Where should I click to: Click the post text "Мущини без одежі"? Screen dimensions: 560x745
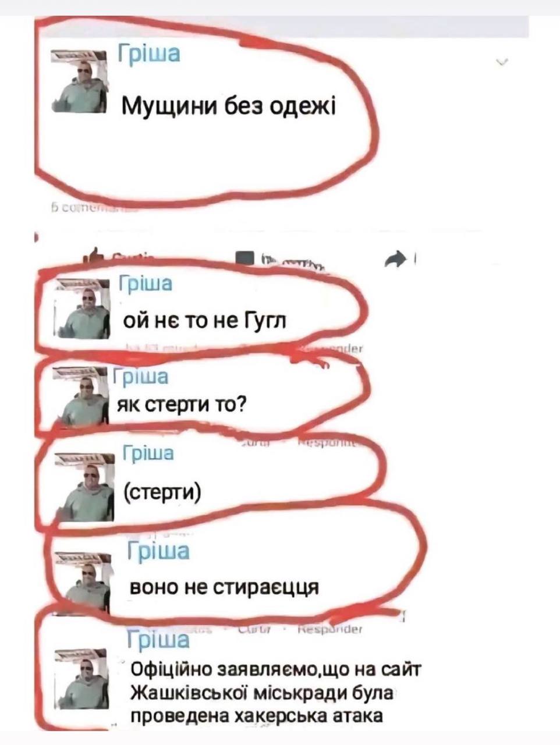[228, 107]
